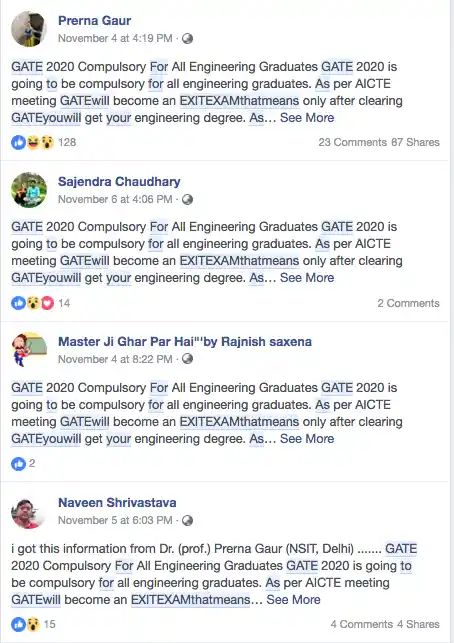Expand Prerna Gaur's post with See More
The height and width of the screenshot is (643, 454).
click(x=307, y=118)
